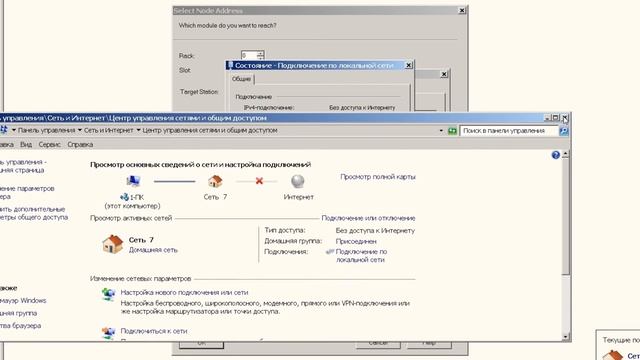Open Подключение по локальной сети link
The width and height of the screenshot is (640, 360).
click(x=361, y=256)
